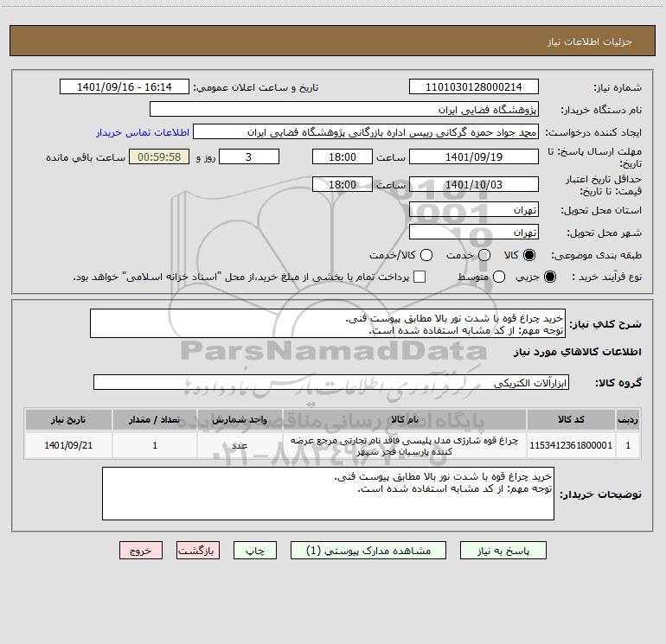Click the تعداد / مقدار column header
This screenshot has width=666, height=644.
point(155,419)
